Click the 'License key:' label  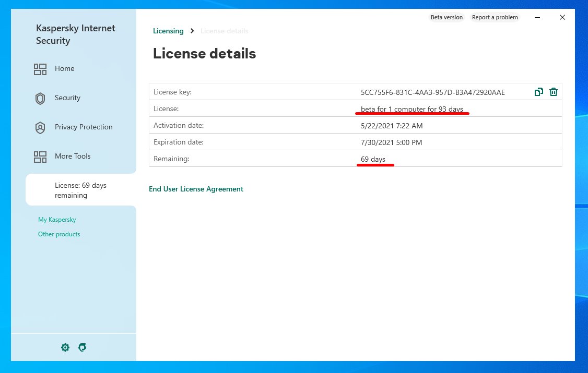pos(172,92)
